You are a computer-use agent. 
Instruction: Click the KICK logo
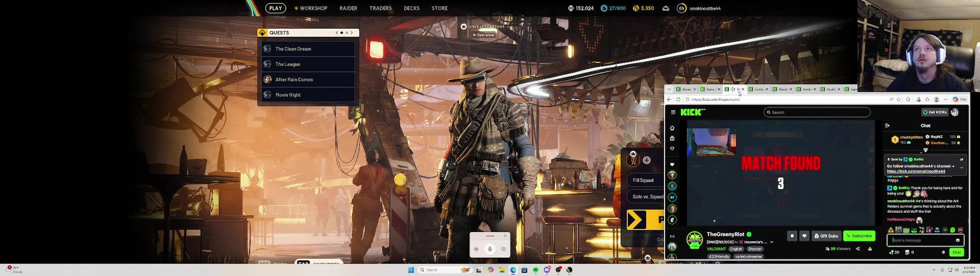(x=693, y=112)
